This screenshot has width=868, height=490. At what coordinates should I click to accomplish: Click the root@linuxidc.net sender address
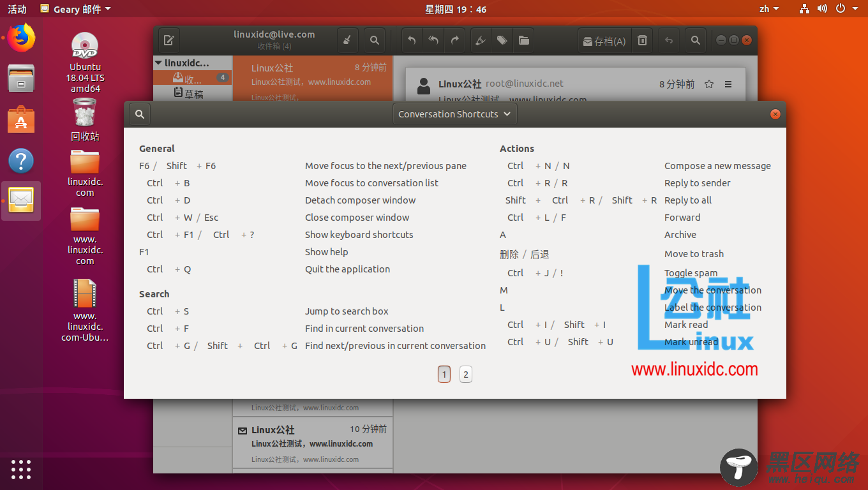(x=525, y=84)
